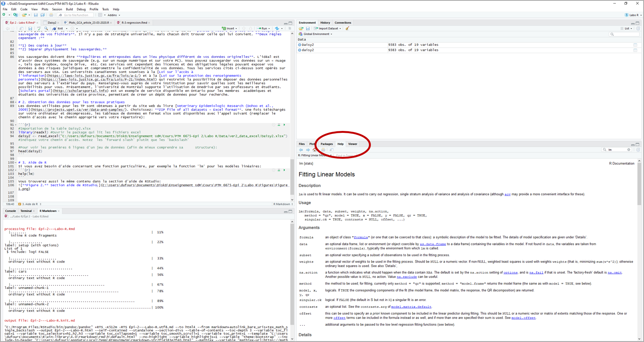Run the current code chunk with the Run button
Viewport: 644px width, 342px height.
pyautogui.click(x=263, y=28)
